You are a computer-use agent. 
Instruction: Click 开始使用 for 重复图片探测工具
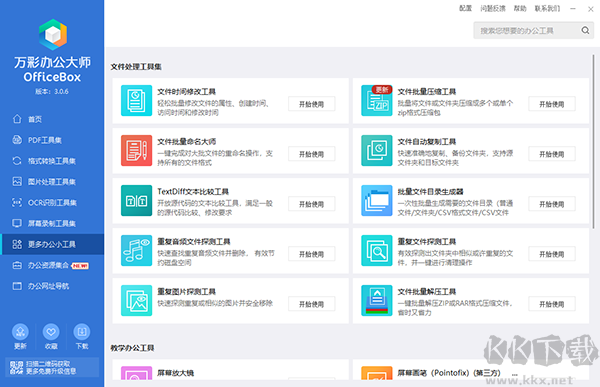(311, 304)
